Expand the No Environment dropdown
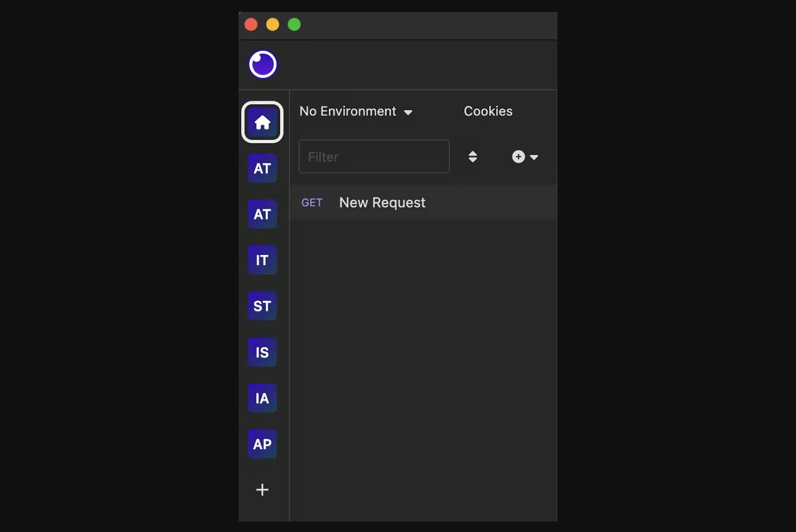 (356, 111)
